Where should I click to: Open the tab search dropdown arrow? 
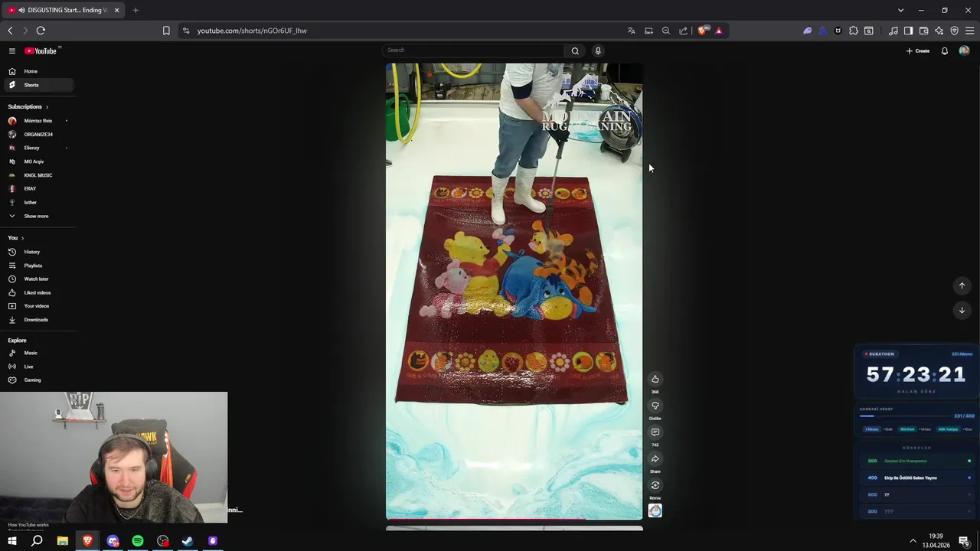coord(900,10)
